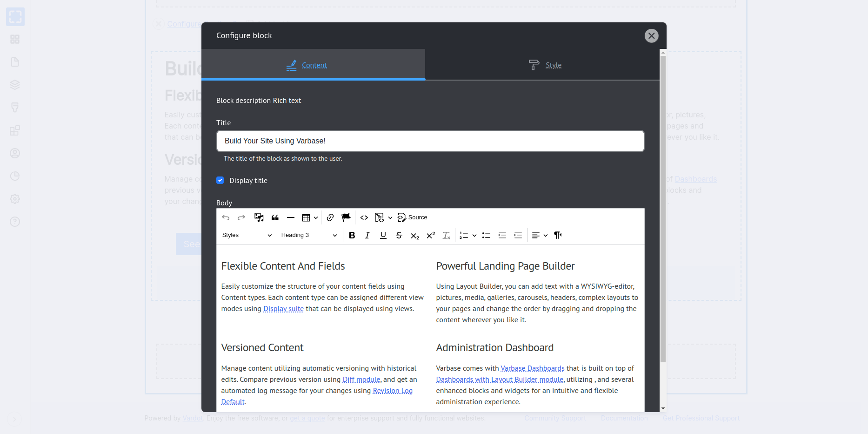Open the Vardot link in page footer
This screenshot has width=868, height=434.
193,418
